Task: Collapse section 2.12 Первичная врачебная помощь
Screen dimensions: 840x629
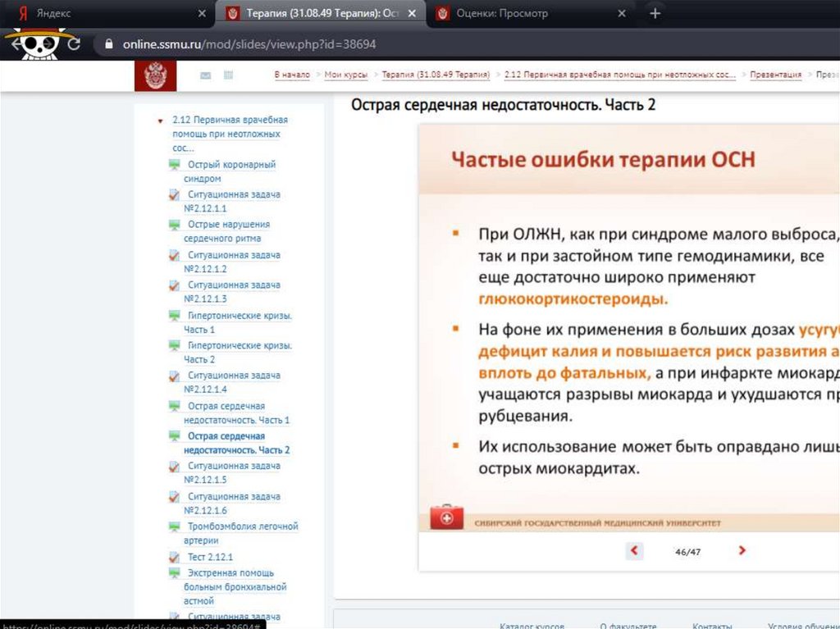Action: [160, 121]
